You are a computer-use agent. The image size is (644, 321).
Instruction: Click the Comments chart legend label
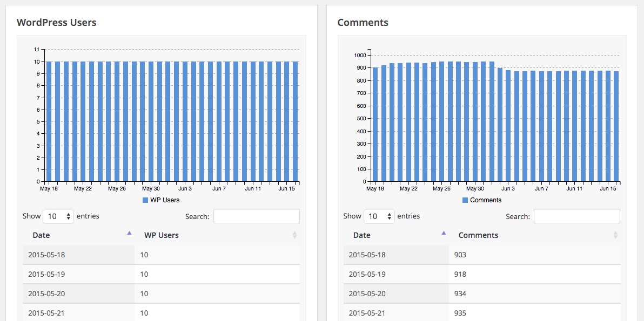click(486, 200)
